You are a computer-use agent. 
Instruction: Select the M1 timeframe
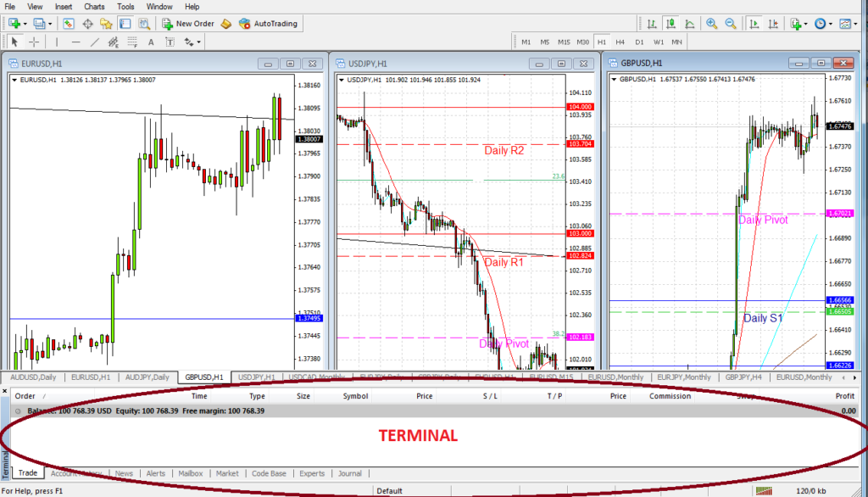point(526,42)
